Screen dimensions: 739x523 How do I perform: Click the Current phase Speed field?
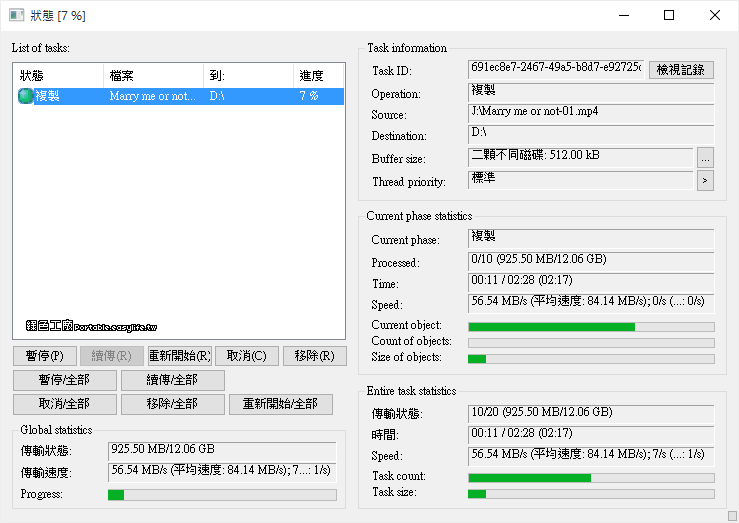coord(591,303)
